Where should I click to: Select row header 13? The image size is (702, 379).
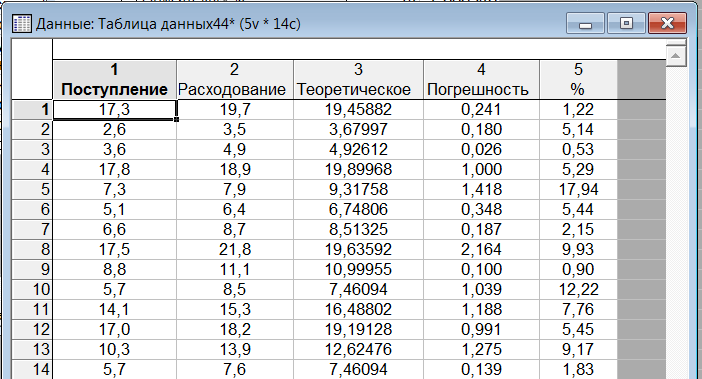32,349
